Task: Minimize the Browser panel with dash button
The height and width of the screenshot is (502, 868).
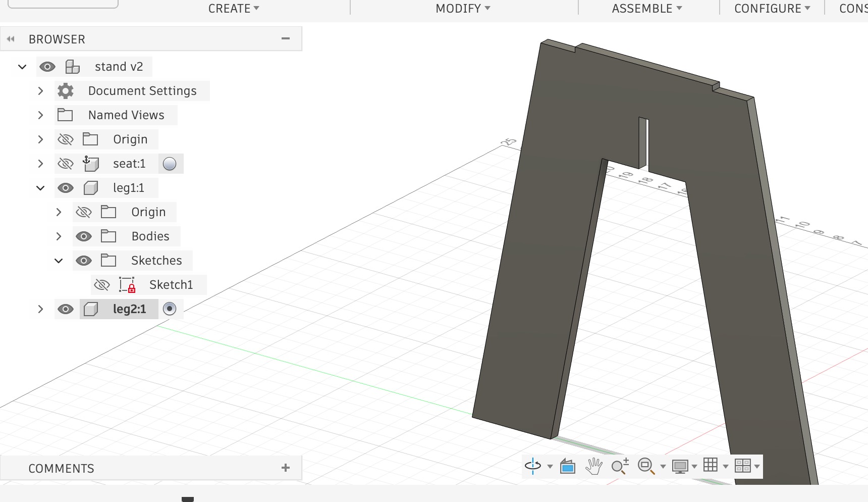Action: [x=286, y=38]
